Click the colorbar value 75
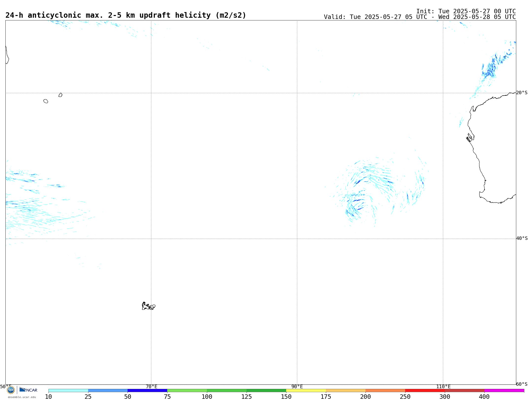 [167, 397]
